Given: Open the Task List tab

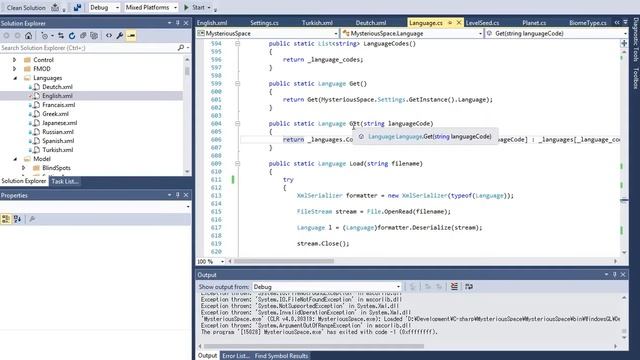Looking at the screenshot, I should tap(65, 181).
